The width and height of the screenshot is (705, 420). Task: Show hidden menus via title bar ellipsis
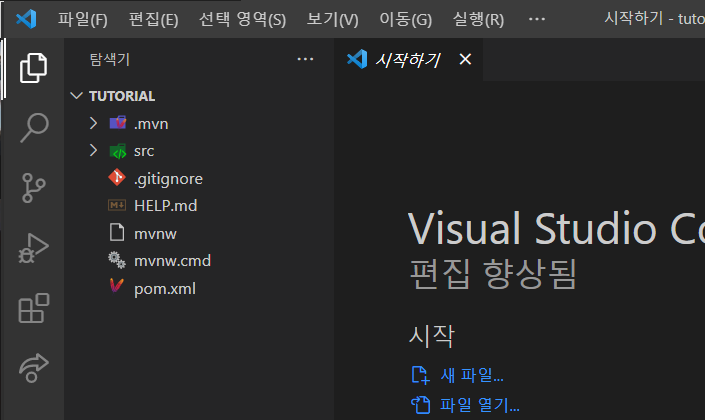coord(536,19)
